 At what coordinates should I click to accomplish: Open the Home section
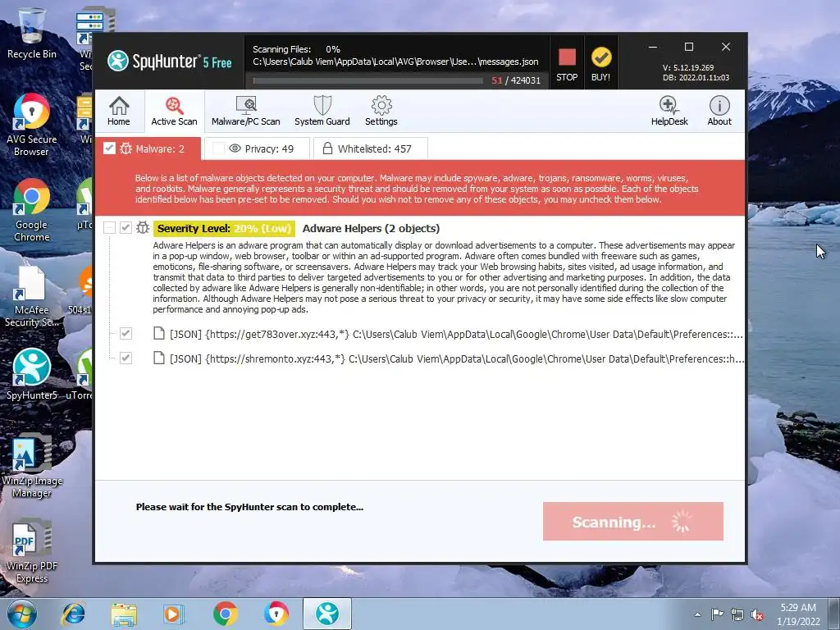118,111
